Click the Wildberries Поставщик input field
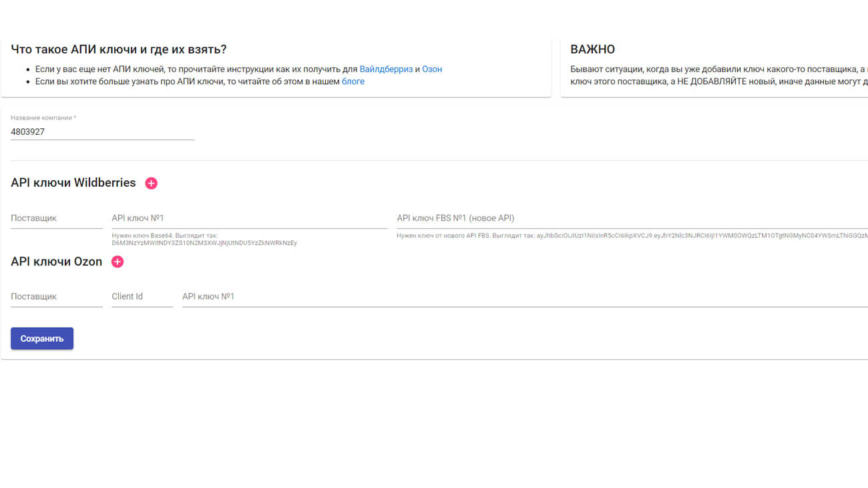Screen dimensions: 868x488 [56, 218]
